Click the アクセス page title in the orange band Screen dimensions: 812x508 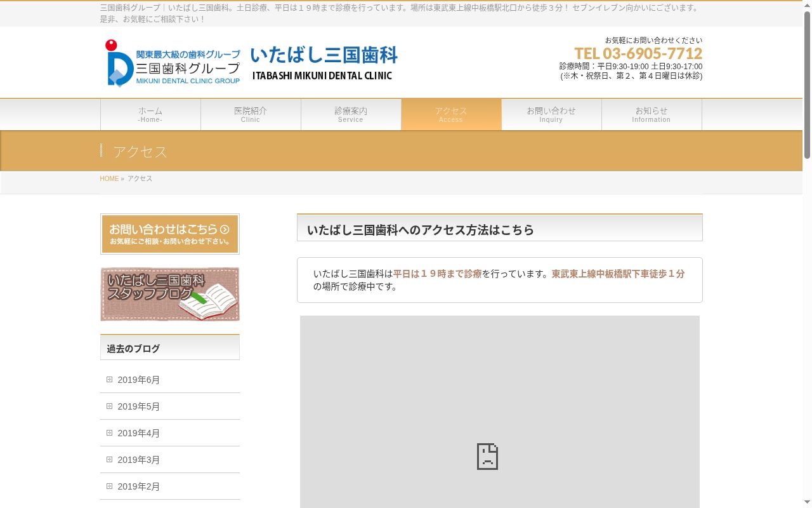[140, 152]
